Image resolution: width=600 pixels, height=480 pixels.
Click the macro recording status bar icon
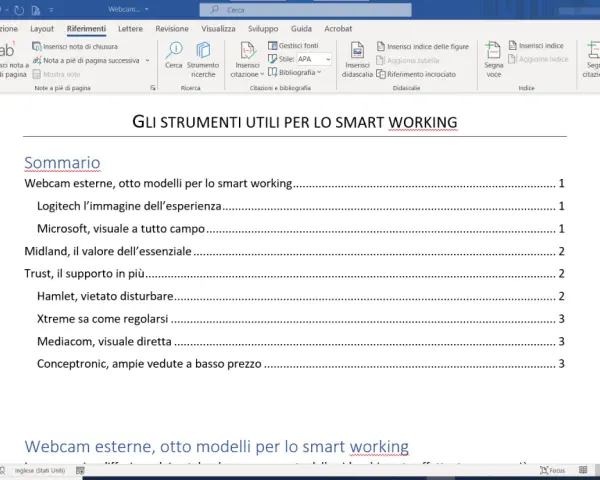(80, 470)
